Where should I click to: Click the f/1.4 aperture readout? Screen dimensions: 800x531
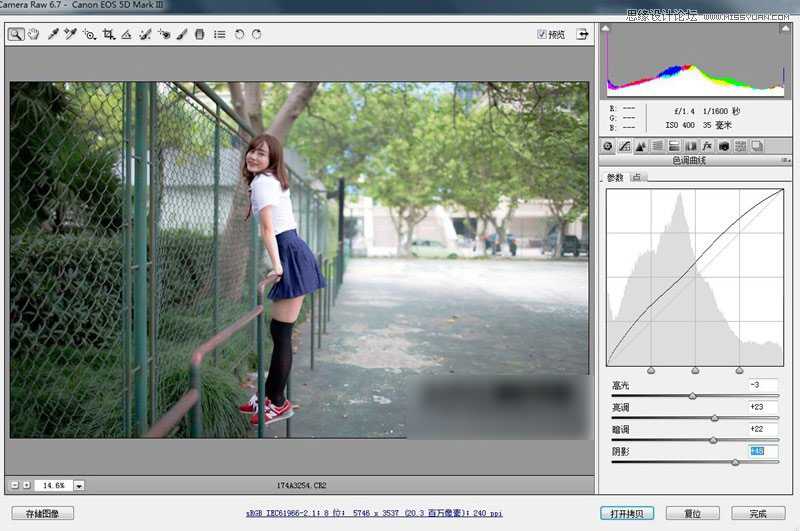684,111
